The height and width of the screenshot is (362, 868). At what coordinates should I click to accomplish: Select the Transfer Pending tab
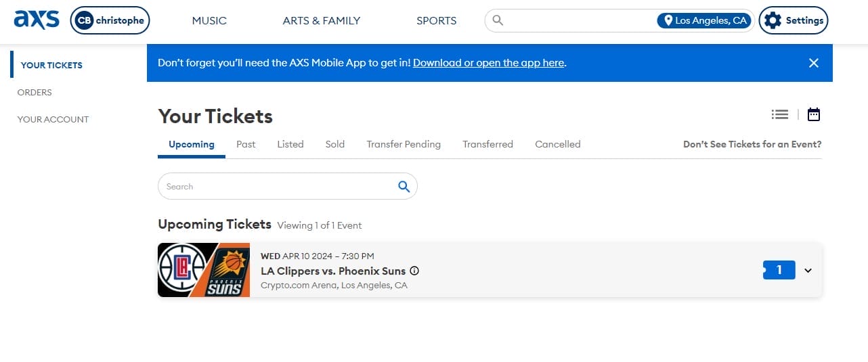(x=404, y=144)
